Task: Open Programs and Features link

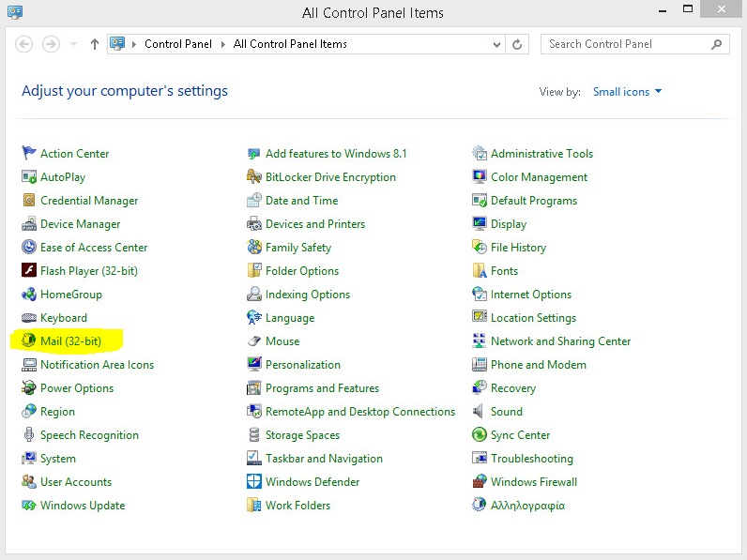Action: coord(322,388)
